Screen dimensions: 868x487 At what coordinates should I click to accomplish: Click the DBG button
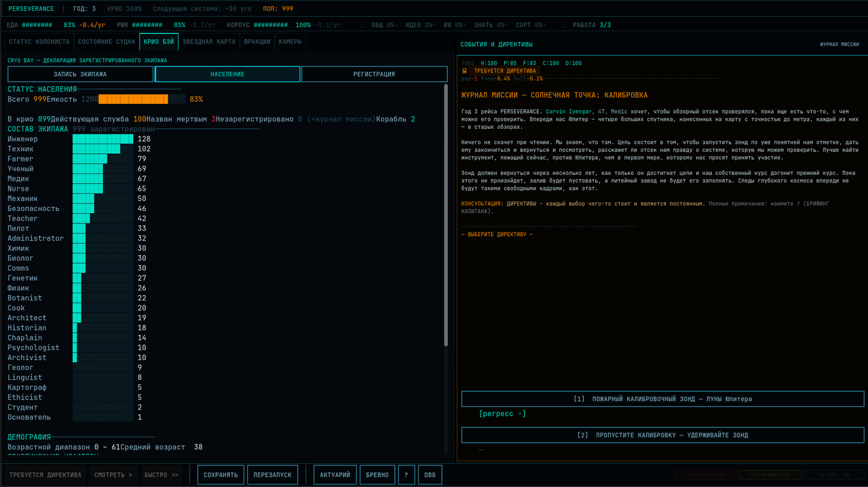coord(430,475)
